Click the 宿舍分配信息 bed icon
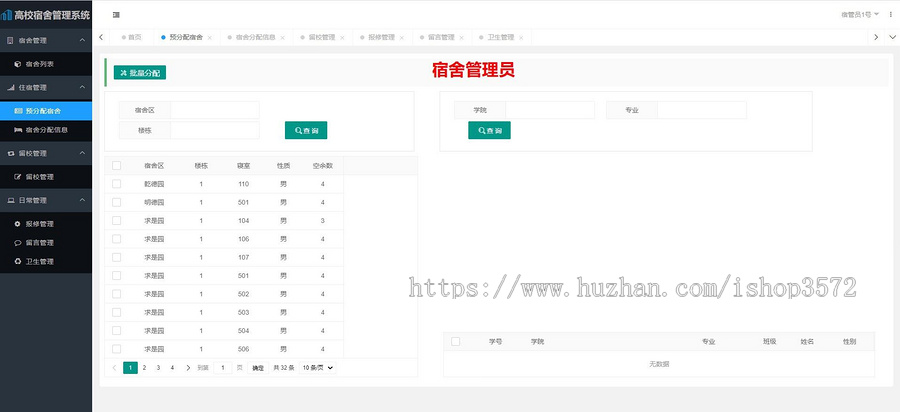This screenshot has width=900, height=412. [x=18, y=130]
